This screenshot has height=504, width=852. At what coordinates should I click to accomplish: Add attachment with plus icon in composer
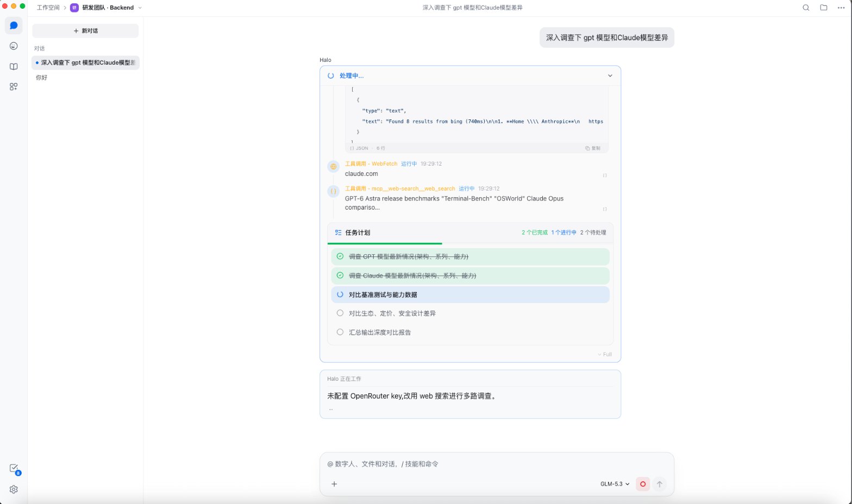pos(334,484)
